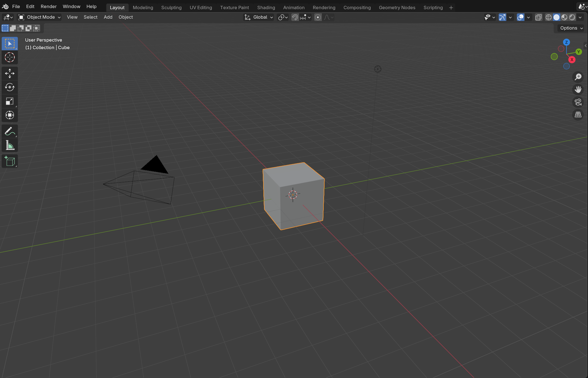Activate the Annotate pencil tool
The height and width of the screenshot is (378, 588).
(10, 131)
